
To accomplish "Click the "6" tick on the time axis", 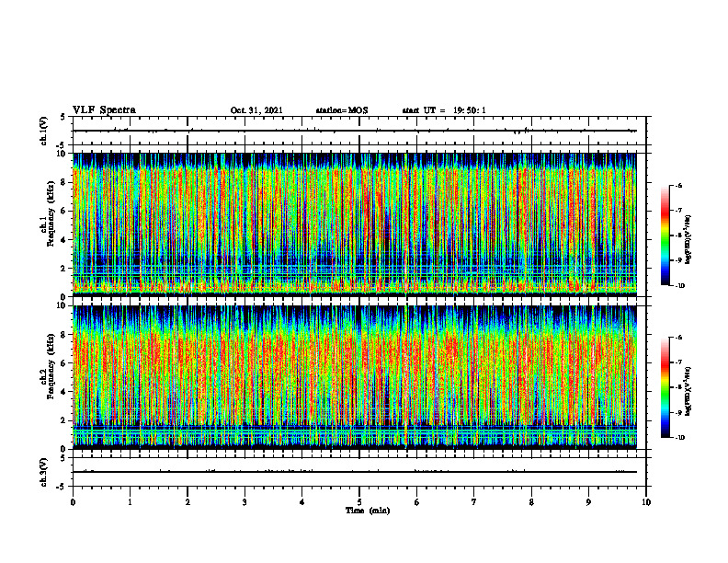I will (417, 502).
